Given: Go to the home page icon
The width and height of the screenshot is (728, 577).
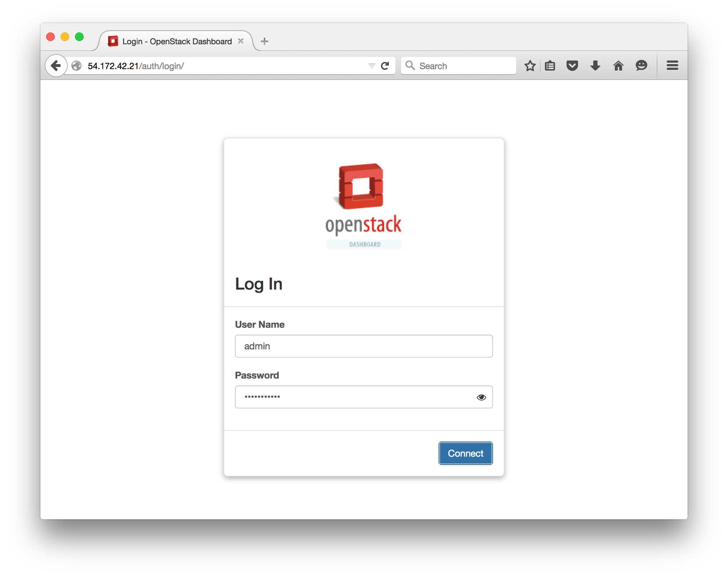Looking at the screenshot, I should (x=618, y=66).
